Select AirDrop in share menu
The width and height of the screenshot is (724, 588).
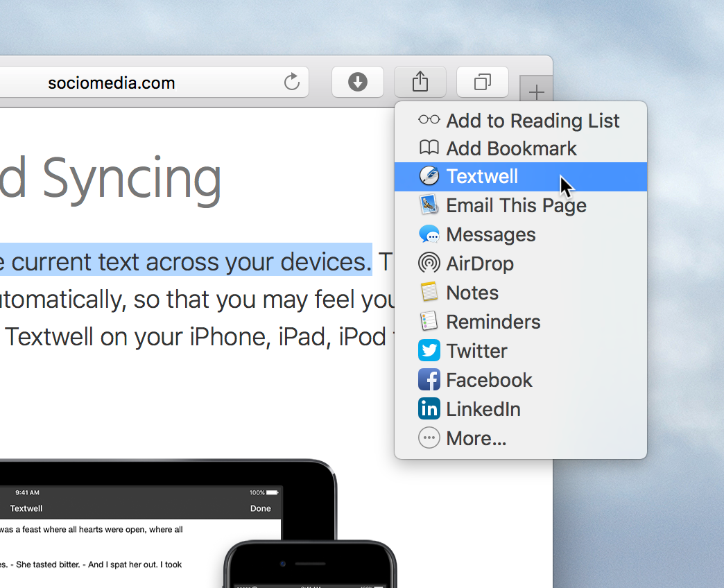pos(520,263)
